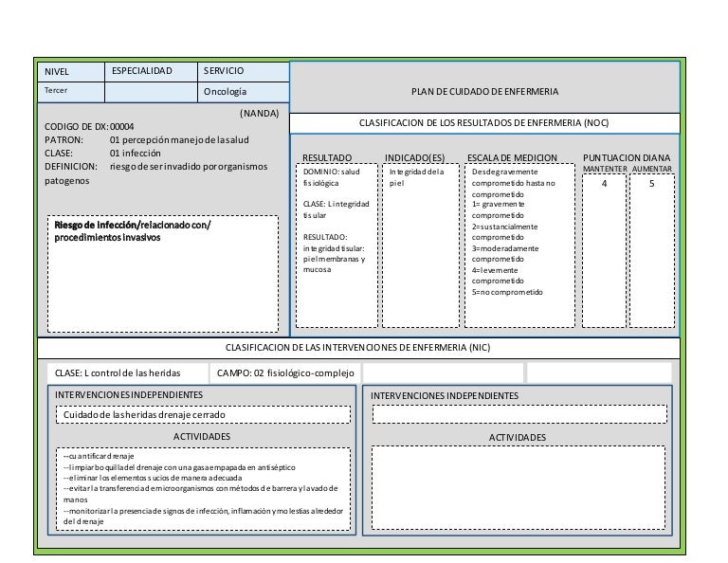Click the Riesgo de infección diagnosis box
Screen dimensions: 728x563
(x=163, y=273)
